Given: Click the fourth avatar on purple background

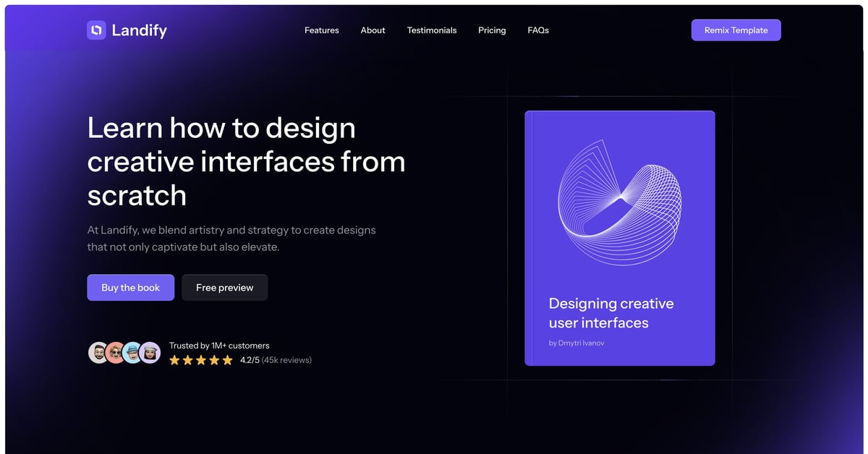Looking at the screenshot, I should pos(150,353).
